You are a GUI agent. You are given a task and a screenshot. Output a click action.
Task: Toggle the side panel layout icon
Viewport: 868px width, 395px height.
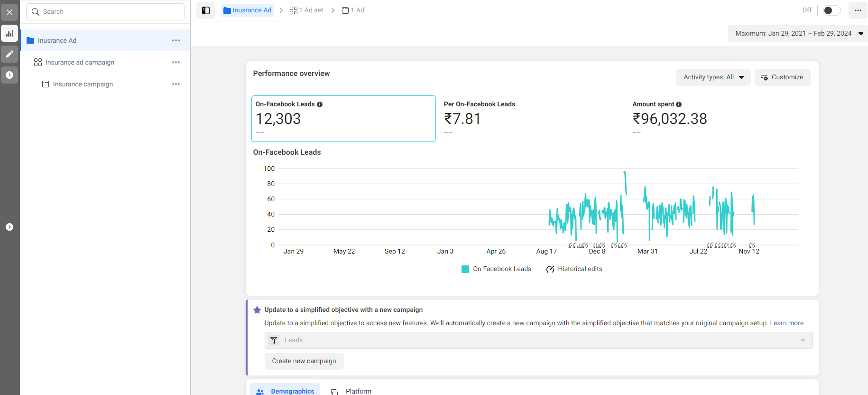pos(206,10)
